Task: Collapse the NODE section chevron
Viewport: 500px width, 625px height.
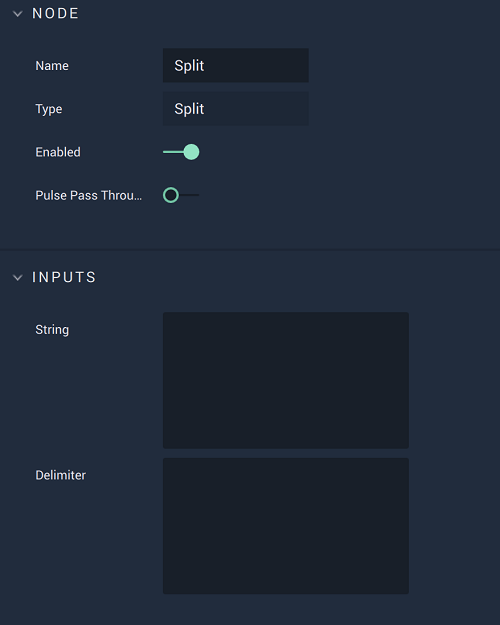Action: 18,14
